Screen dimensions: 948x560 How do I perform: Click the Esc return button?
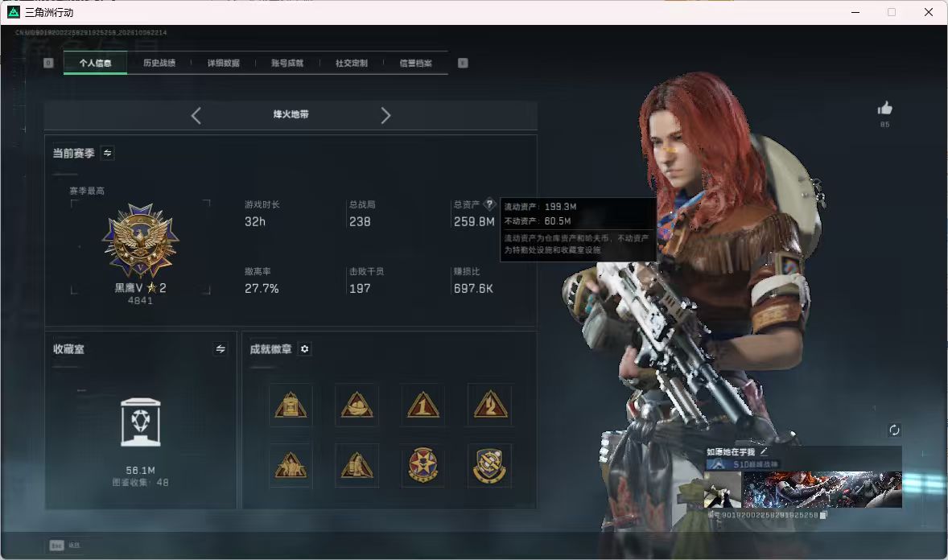click(x=64, y=546)
